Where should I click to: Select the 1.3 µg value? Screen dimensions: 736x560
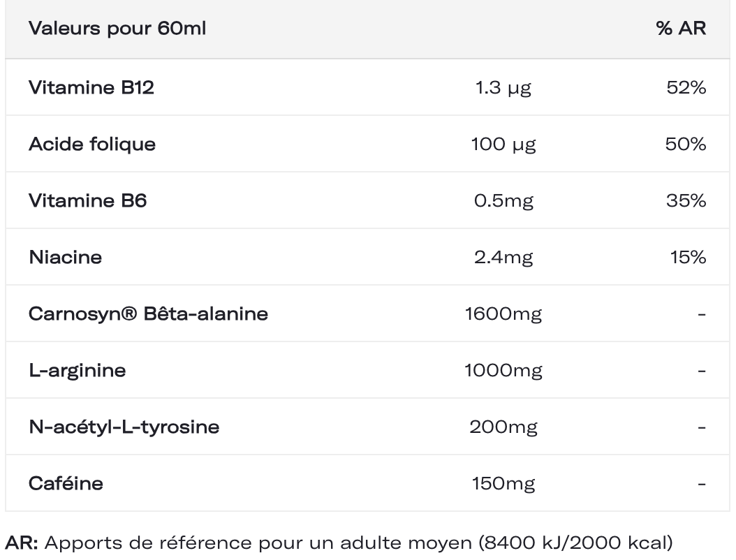click(x=503, y=88)
